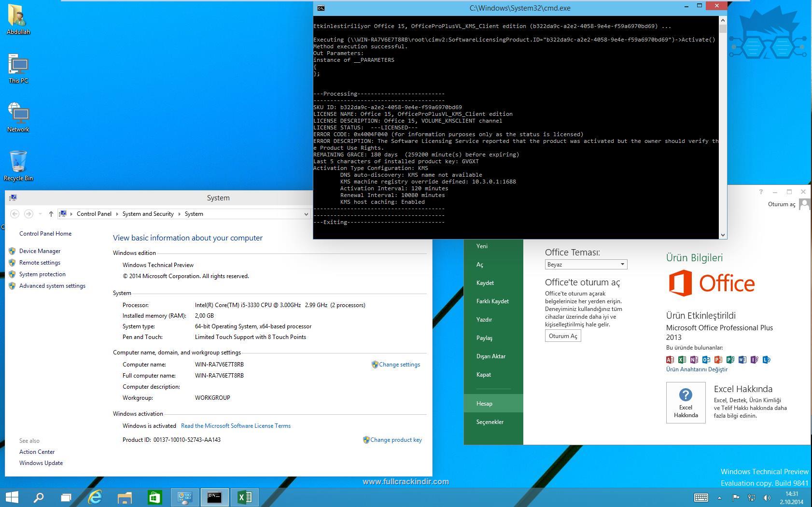
Task: Switch to the cmd.exe taskbar icon
Action: coord(214,497)
